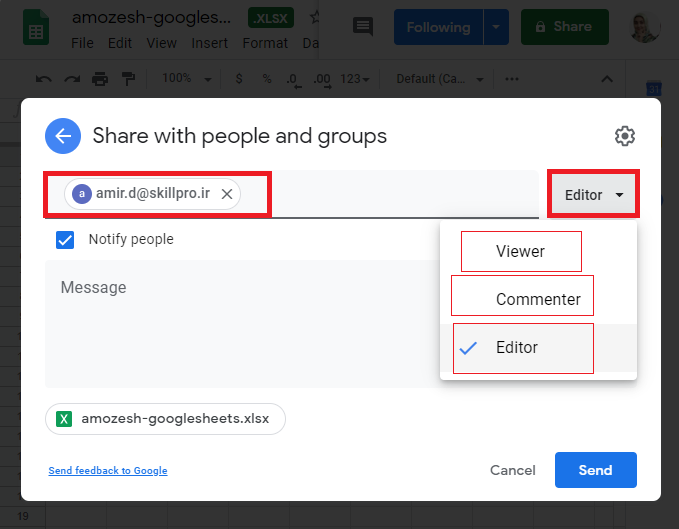Click the three-dot More toolbar icon
The image size is (679, 529).
pos(512,79)
